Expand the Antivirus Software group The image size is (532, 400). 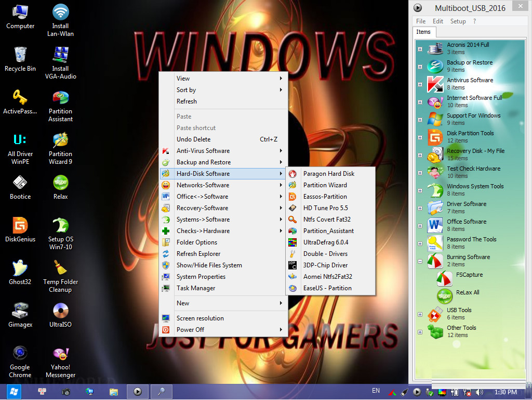tap(420, 84)
